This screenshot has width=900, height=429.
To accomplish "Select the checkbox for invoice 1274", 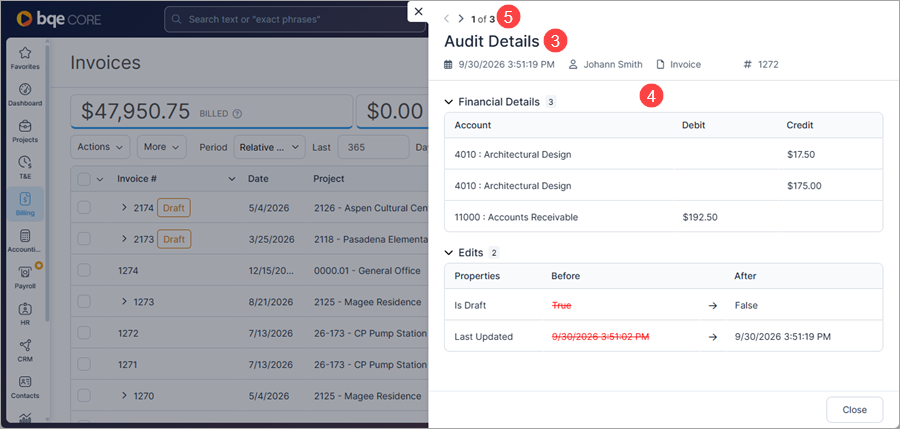I will click(x=84, y=270).
